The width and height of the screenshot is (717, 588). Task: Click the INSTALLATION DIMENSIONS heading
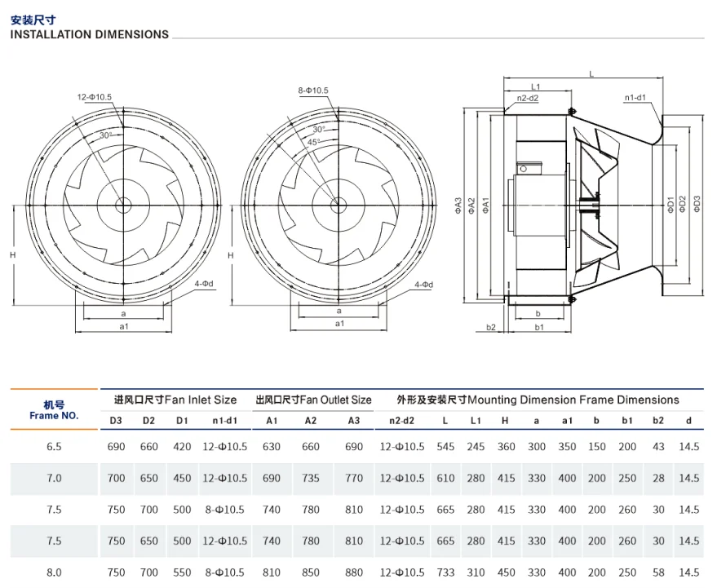pos(89,35)
